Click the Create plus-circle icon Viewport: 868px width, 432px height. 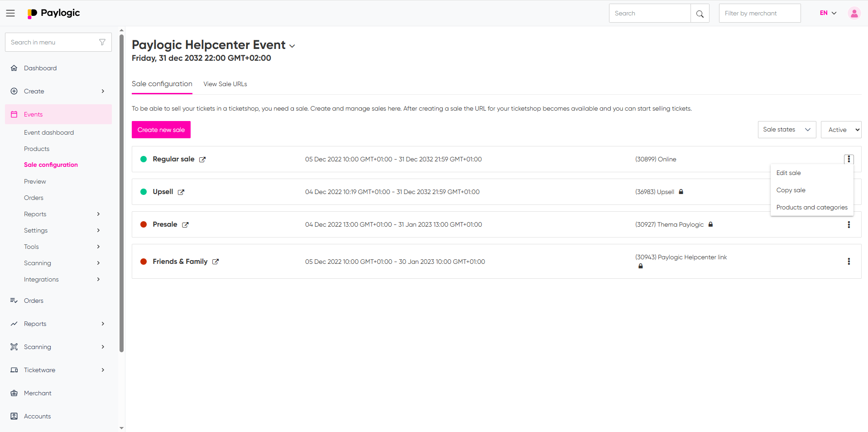[x=14, y=91]
